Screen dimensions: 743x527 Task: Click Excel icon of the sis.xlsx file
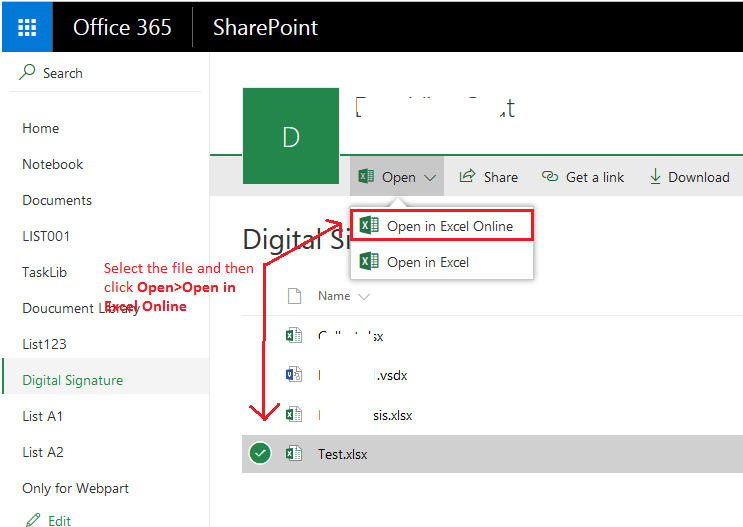point(294,414)
